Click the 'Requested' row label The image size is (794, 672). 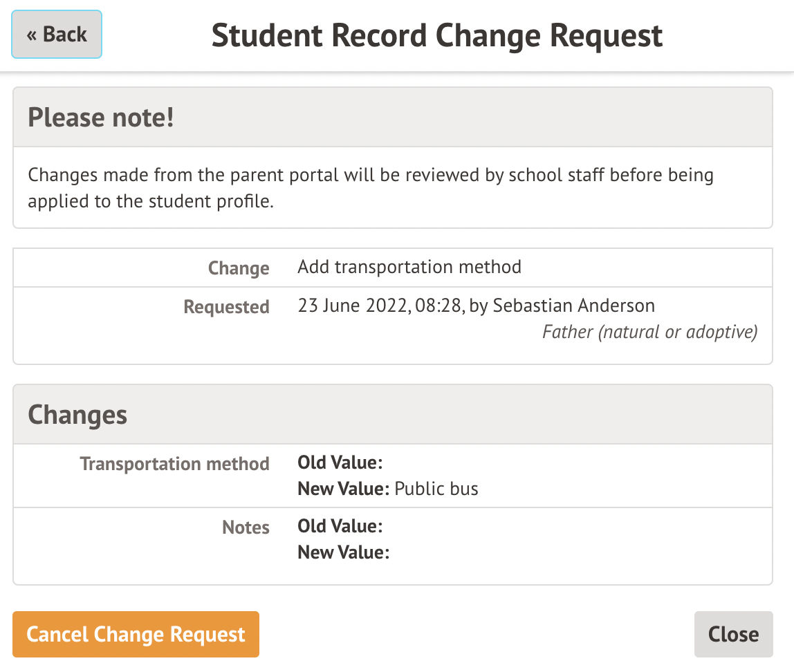pyautogui.click(x=226, y=306)
